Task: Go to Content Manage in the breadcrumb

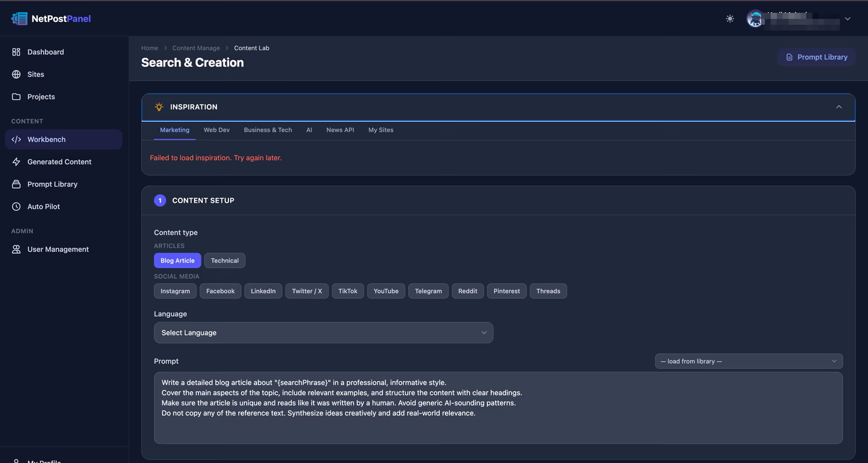Action: pos(196,48)
